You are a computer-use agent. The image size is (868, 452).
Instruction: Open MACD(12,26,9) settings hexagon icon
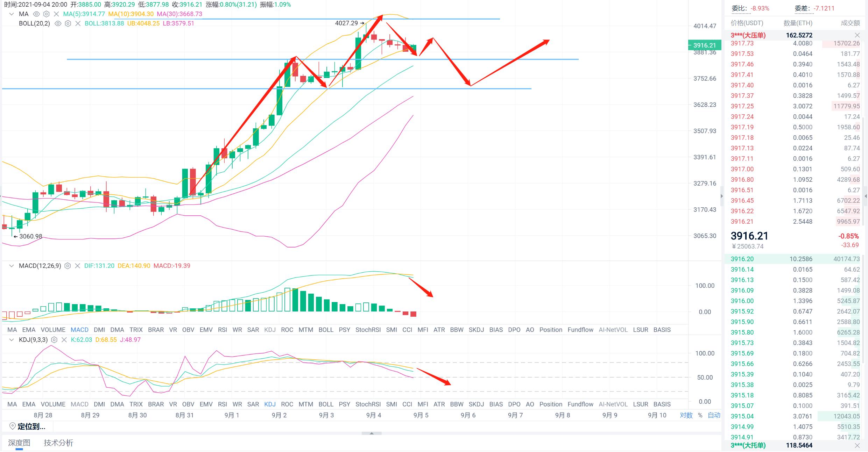pos(68,266)
